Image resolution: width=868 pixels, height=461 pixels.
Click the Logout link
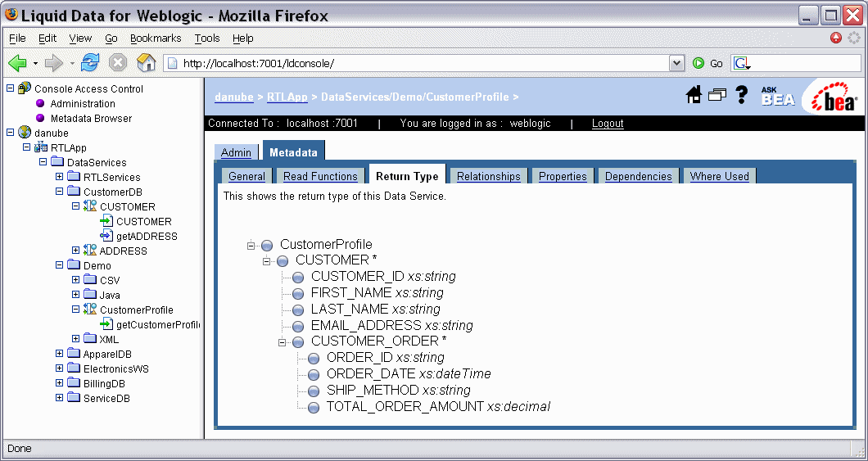click(x=608, y=123)
